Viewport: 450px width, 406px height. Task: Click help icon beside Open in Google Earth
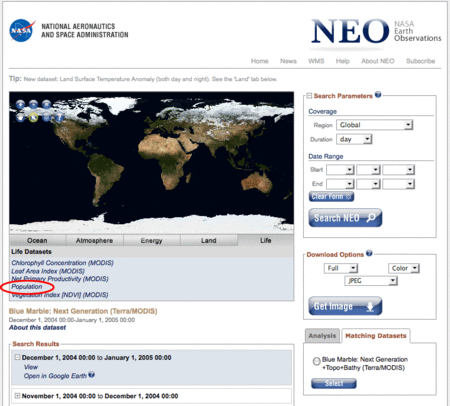coord(91,375)
